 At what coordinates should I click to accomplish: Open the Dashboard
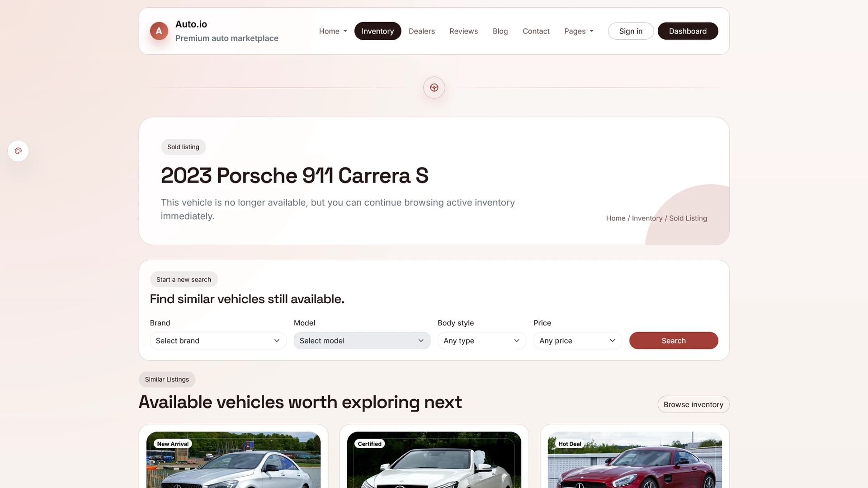[x=688, y=31]
